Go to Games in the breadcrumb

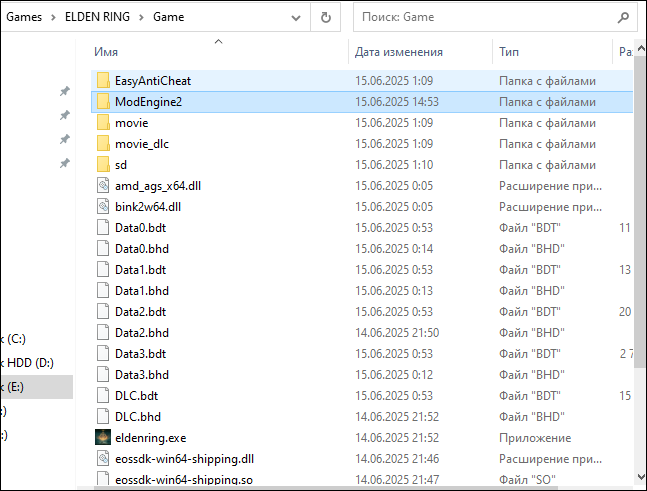pyautogui.click(x=24, y=17)
